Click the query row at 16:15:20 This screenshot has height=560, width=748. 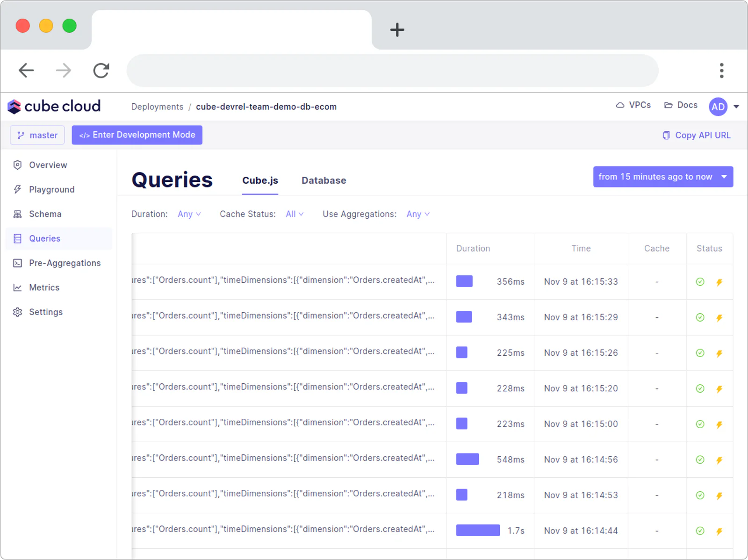432,388
